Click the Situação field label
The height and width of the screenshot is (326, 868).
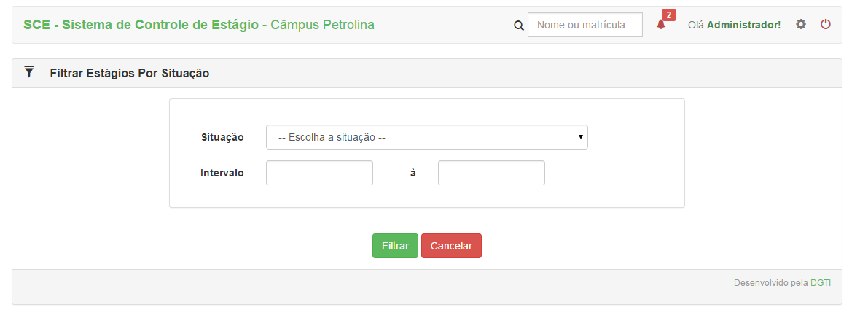click(x=222, y=138)
